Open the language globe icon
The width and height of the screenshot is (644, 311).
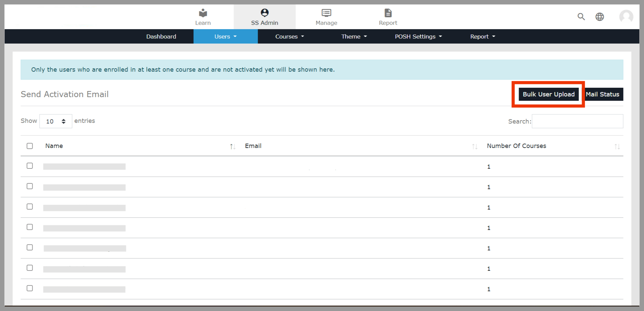point(599,17)
